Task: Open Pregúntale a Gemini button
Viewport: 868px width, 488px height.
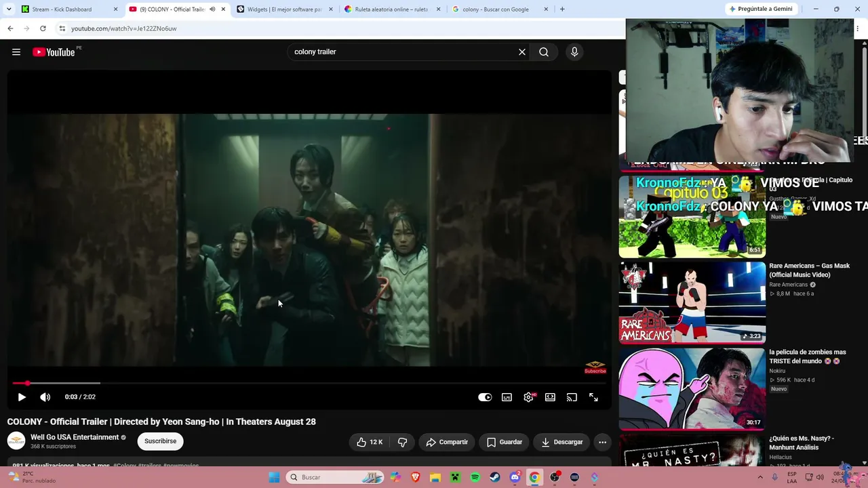Action: pyautogui.click(x=760, y=9)
